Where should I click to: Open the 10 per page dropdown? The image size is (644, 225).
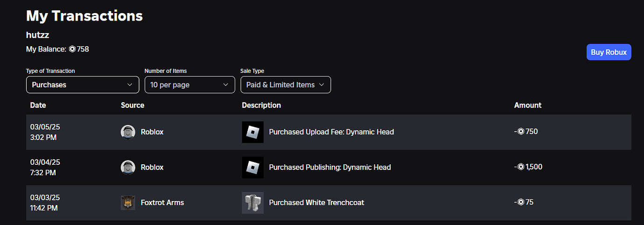pos(189,85)
